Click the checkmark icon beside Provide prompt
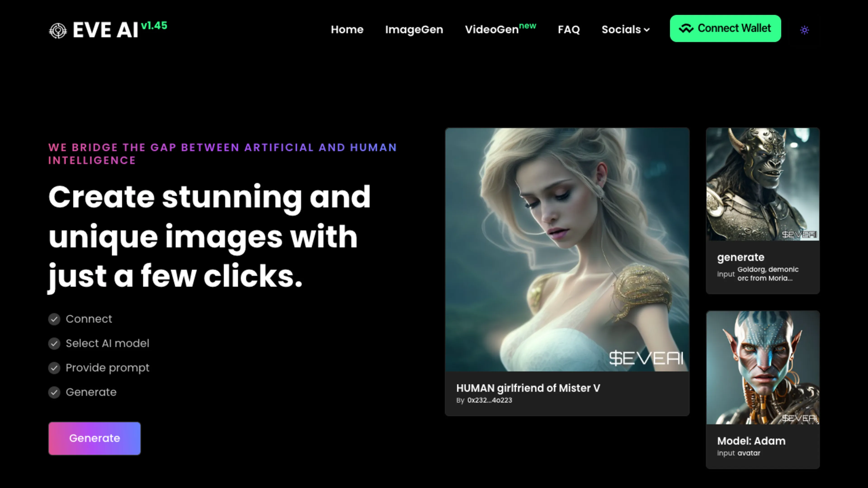 point(54,368)
